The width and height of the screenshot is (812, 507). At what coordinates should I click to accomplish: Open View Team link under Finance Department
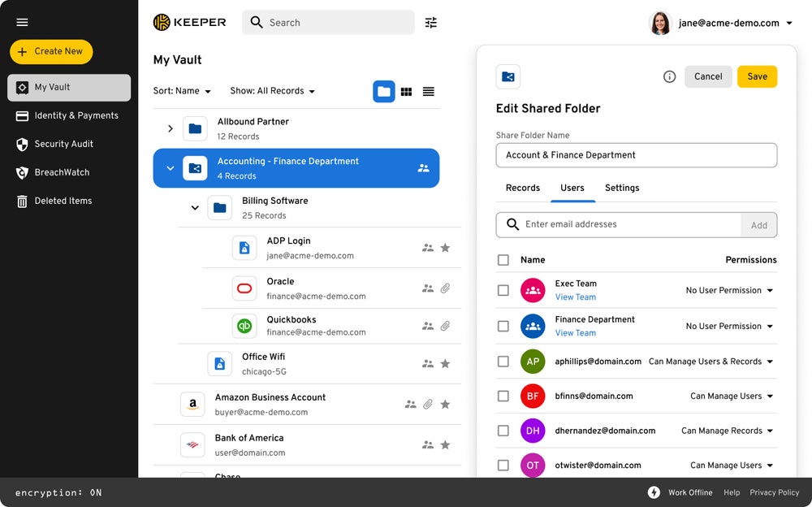[x=575, y=333]
